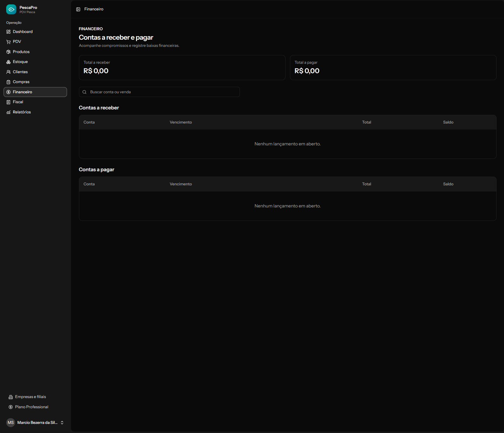This screenshot has width=504, height=433.
Task: Click the Clientes people icon
Action: pos(9,72)
